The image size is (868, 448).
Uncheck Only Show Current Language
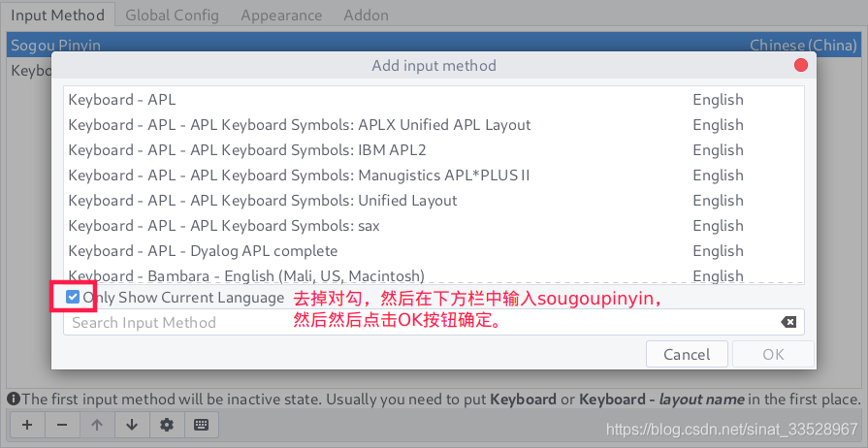click(x=73, y=298)
